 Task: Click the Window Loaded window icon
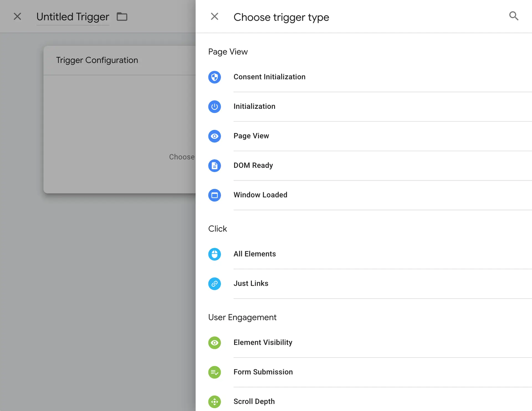pyautogui.click(x=214, y=195)
